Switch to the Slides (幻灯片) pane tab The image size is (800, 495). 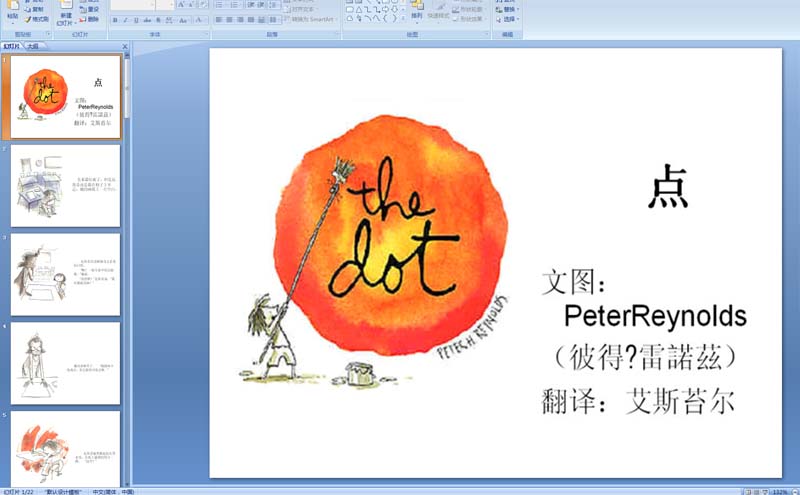click(12, 46)
